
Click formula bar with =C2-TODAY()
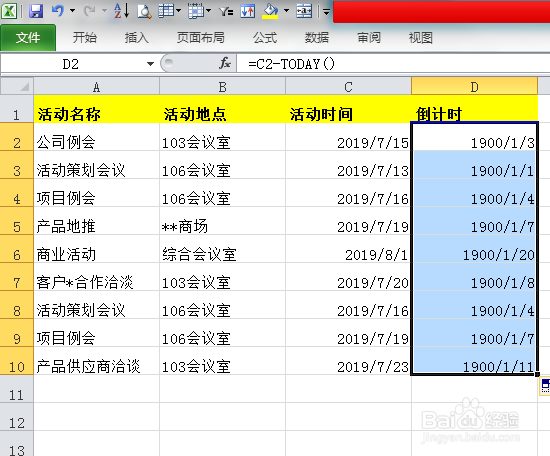click(x=393, y=64)
